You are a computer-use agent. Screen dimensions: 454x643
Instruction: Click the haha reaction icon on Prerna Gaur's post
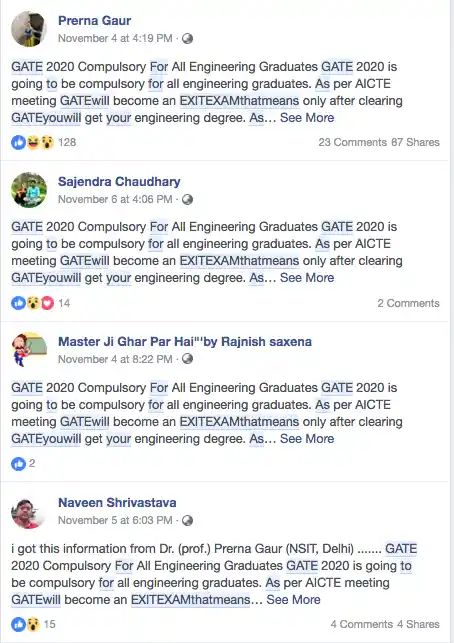pyautogui.click(x=33, y=142)
